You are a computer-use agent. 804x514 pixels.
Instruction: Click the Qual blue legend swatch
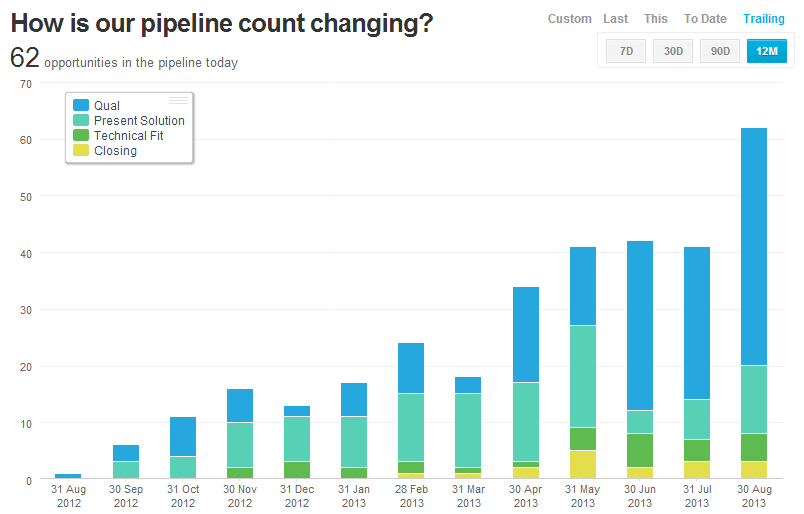80,106
